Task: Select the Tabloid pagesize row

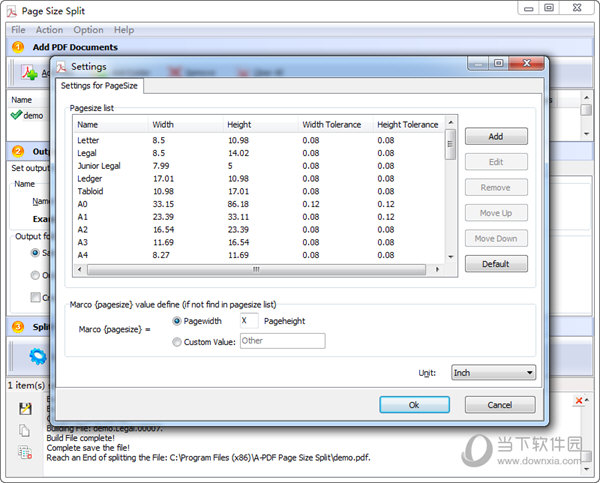Action: (x=259, y=191)
